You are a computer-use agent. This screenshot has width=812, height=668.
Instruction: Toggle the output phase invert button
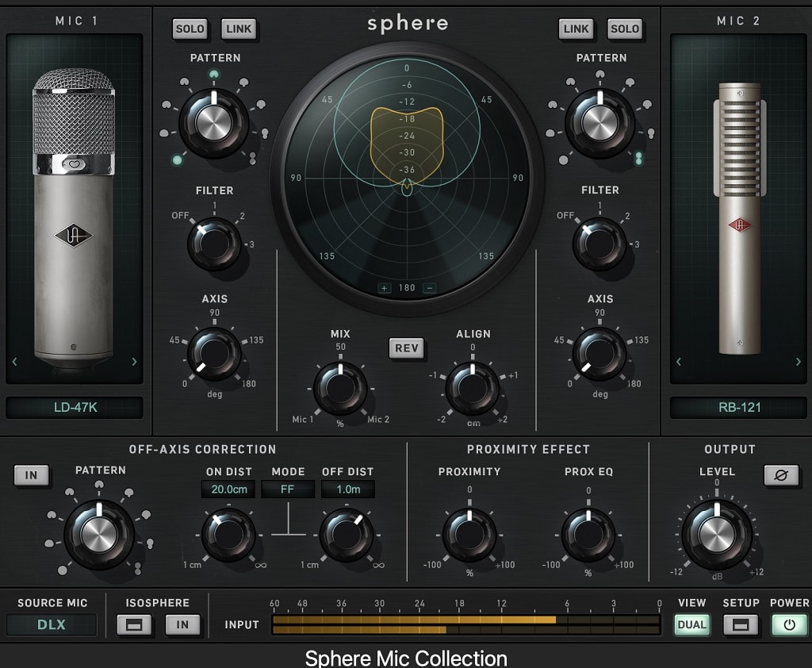tap(781, 475)
